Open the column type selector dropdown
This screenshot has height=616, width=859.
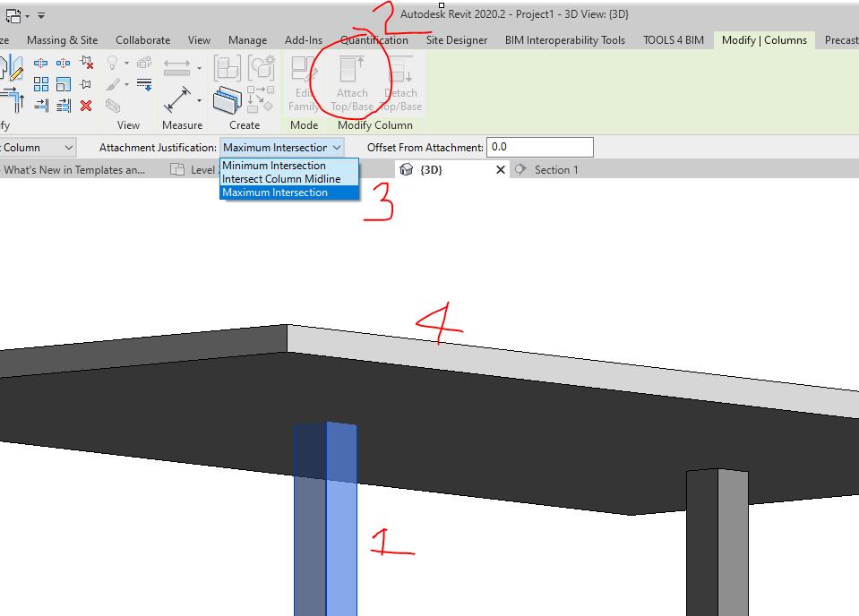pos(36,146)
